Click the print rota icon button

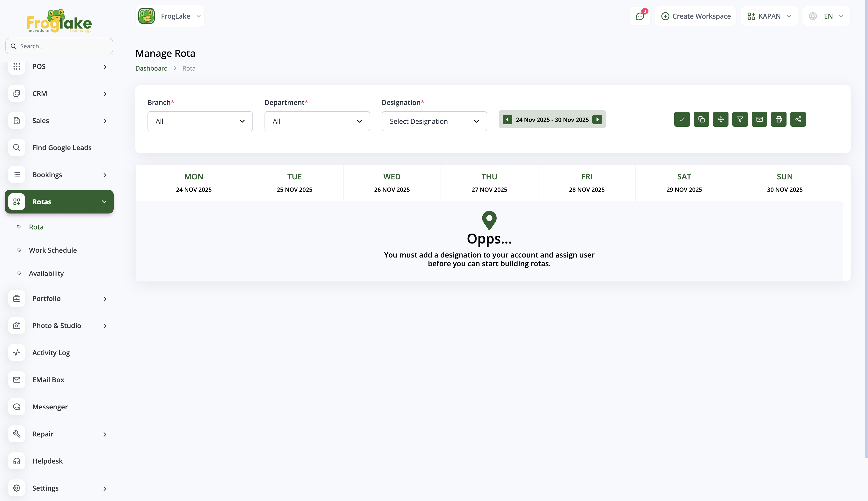pos(779,119)
